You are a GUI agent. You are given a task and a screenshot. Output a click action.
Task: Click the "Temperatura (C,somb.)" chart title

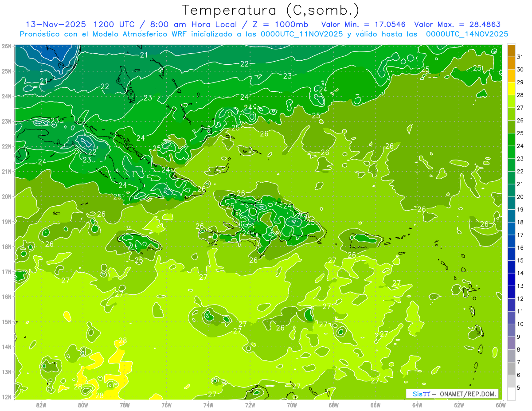[x=271, y=10]
